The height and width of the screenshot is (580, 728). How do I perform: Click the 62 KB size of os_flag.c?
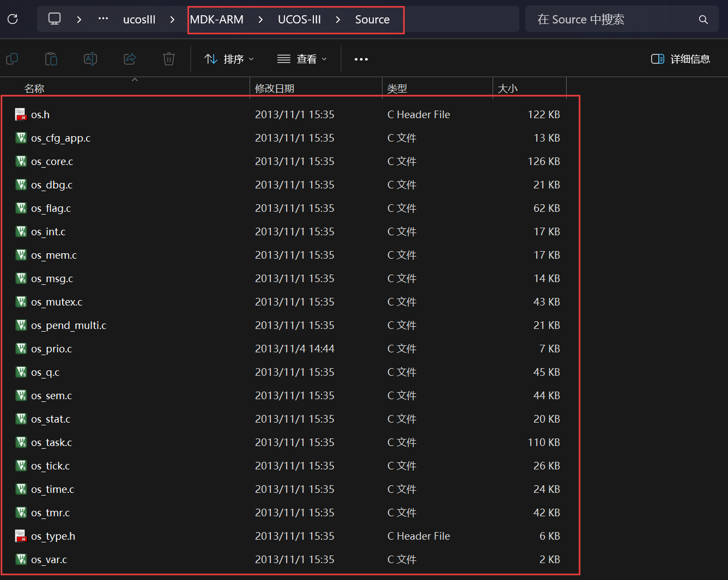pyautogui.click(x=547, y=208)
